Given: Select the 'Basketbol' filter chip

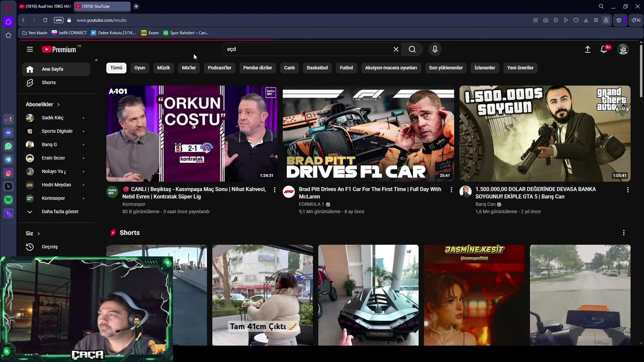Looking at the screenshot, I should pyautogui.click(x=317, y=68).
